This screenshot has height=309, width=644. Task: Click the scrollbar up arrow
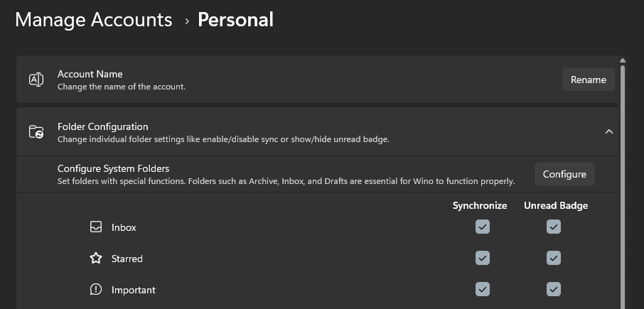[622, 60]
